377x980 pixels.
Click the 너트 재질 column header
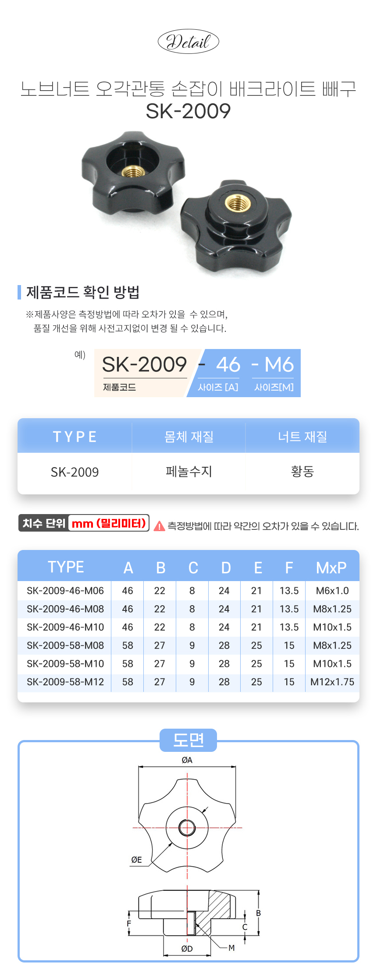pyautogui.click(x=302, y=436)
